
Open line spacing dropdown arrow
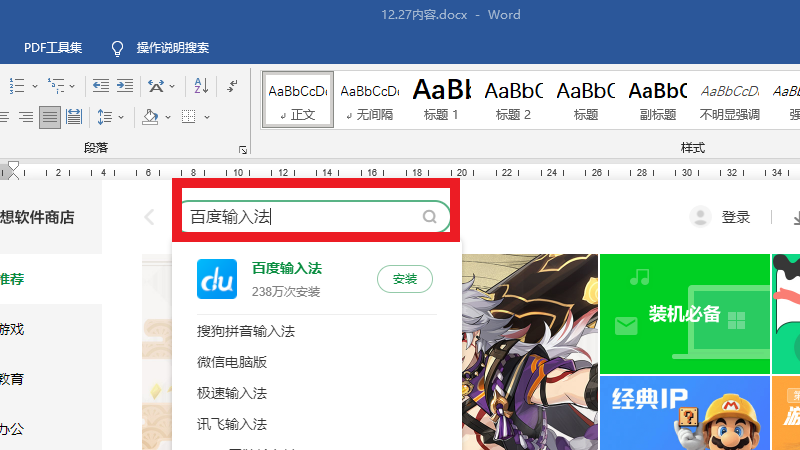(x=121, y=117)
